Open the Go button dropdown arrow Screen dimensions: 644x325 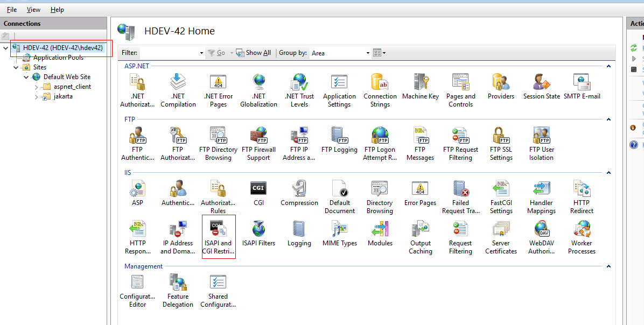tap(231, 53)
